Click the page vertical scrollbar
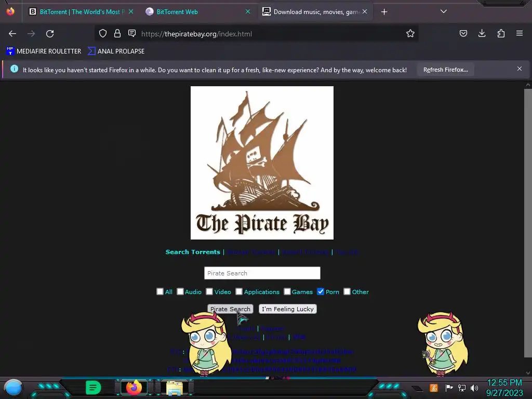Image resolution: width=532 pixels, height=399 pixels. [528, 222]
